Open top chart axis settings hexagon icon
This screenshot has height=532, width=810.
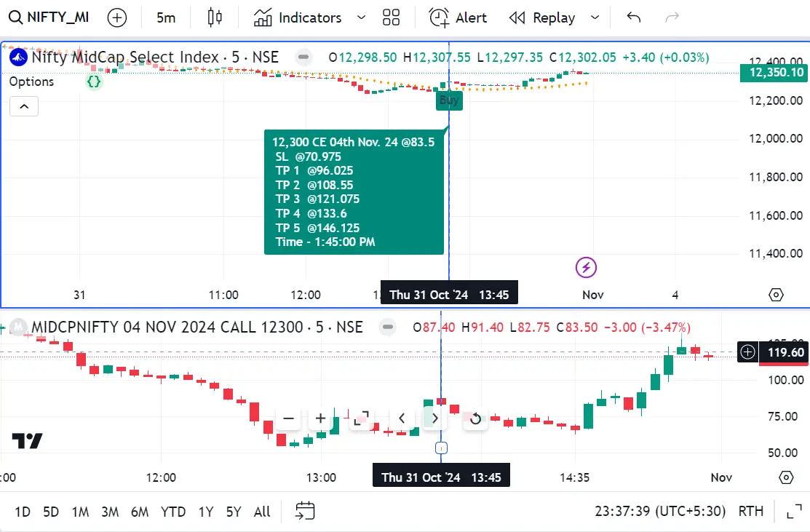[x=776, y=295]
